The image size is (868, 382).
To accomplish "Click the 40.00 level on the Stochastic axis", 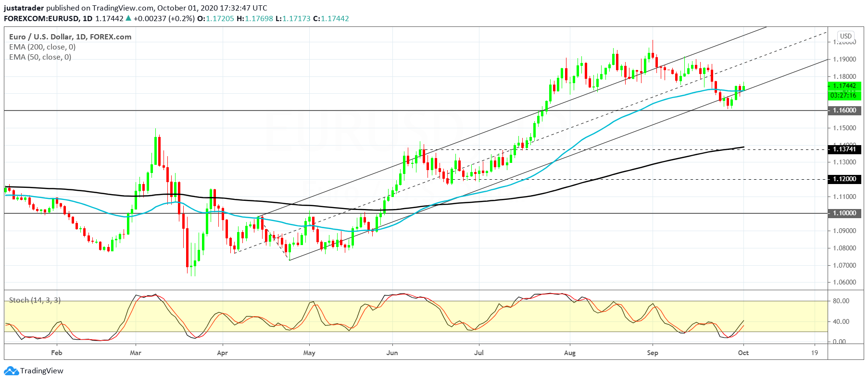I will [841, 321].
